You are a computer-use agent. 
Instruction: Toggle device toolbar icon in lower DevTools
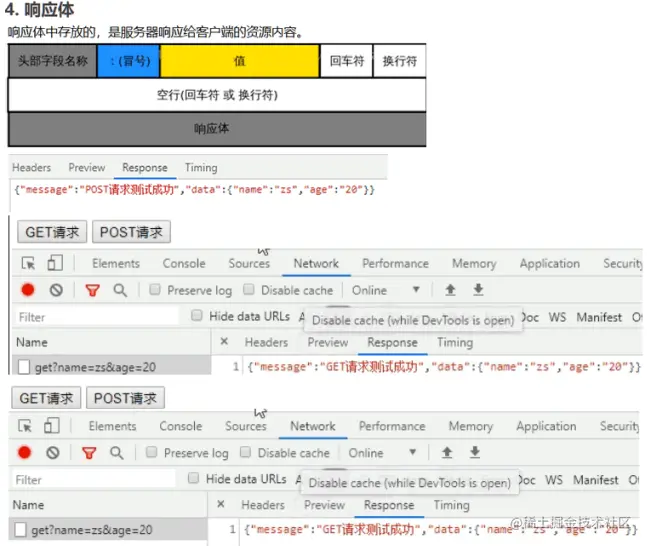(x=52, y=425)
